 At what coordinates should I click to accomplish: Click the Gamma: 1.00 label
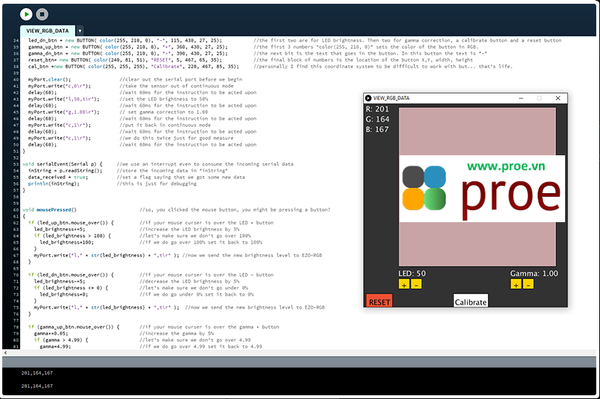tap(534, 274)
